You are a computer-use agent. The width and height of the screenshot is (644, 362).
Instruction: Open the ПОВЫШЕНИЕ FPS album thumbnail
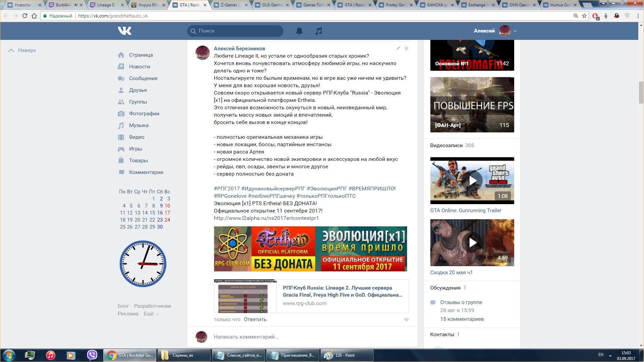coord(472,105)
